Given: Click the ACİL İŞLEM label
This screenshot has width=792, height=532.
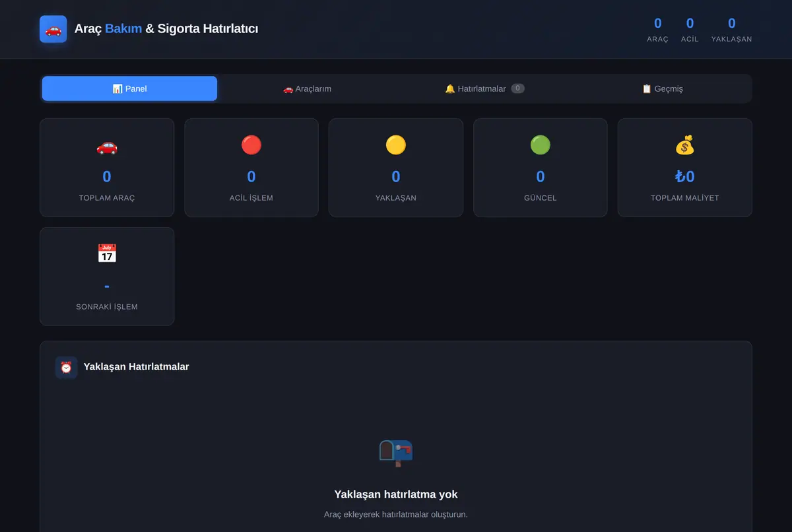Looking at the screenshot, I should 251,198.
